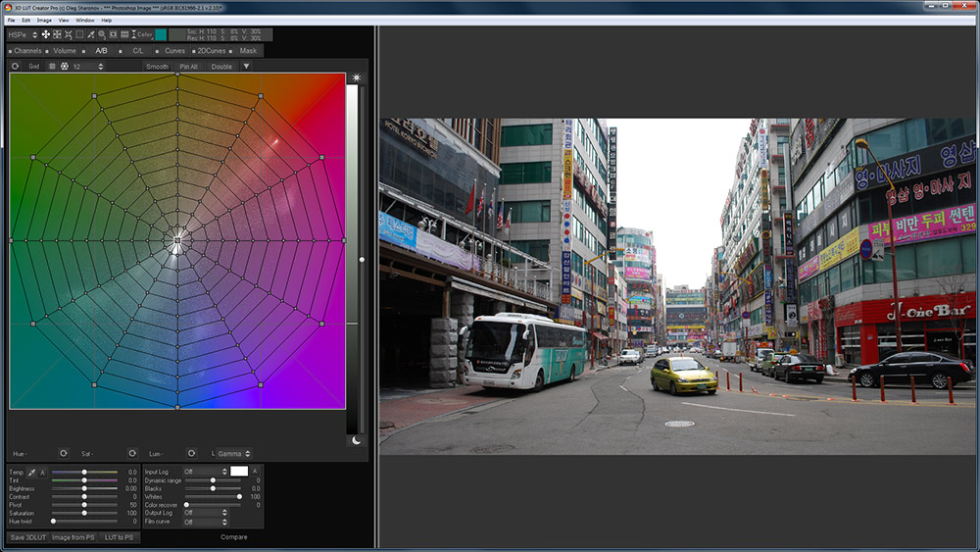Click the teal color swatch in toolbar
Viewport: 980px width, 552px height.
161,34
